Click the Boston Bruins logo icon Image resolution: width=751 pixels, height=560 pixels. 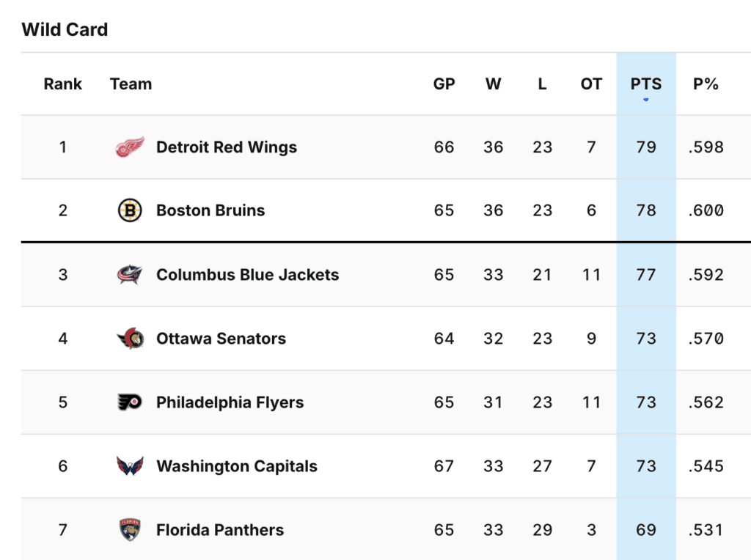click(130, 211)
